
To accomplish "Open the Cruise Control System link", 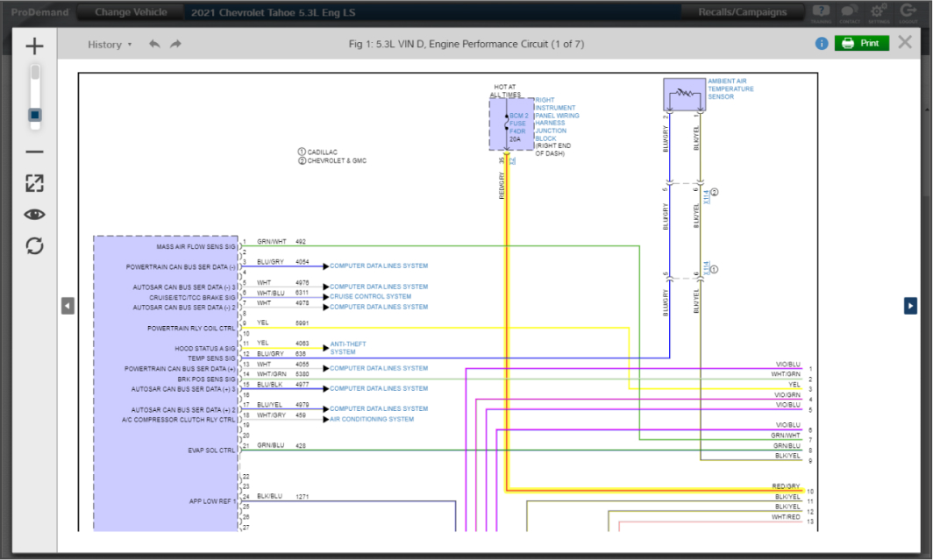I will 369,297.
